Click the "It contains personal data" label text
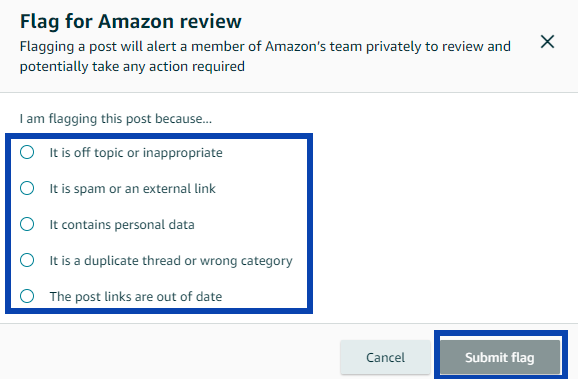The image size is (578, 379). [122, 225]
